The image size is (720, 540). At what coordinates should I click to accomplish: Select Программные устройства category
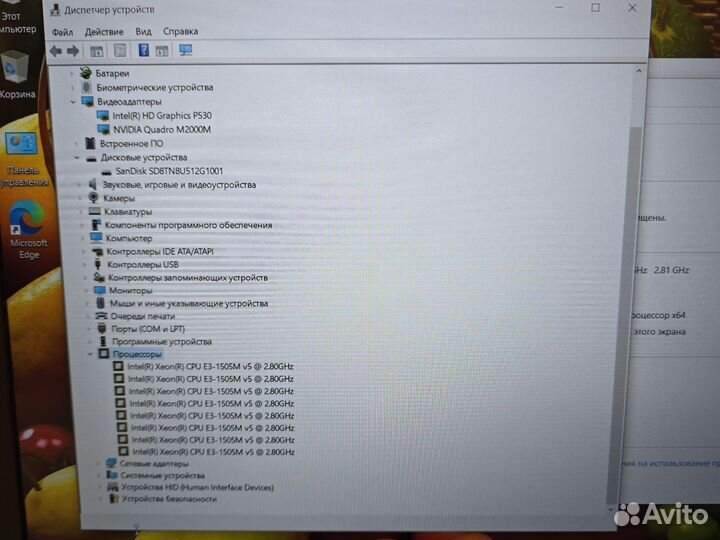(x=162, y=341)
